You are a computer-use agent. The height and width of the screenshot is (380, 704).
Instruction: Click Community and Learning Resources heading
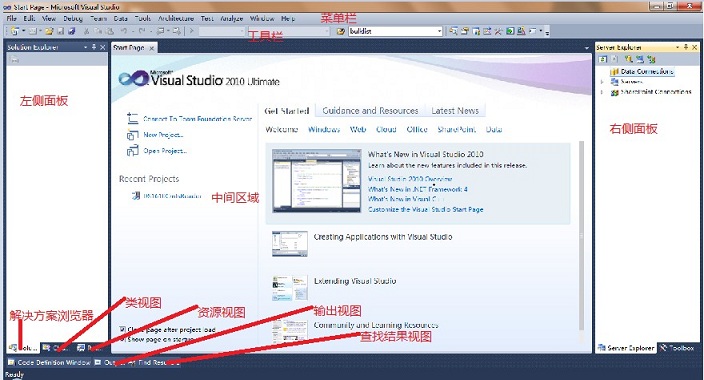[x=376, y=325]
